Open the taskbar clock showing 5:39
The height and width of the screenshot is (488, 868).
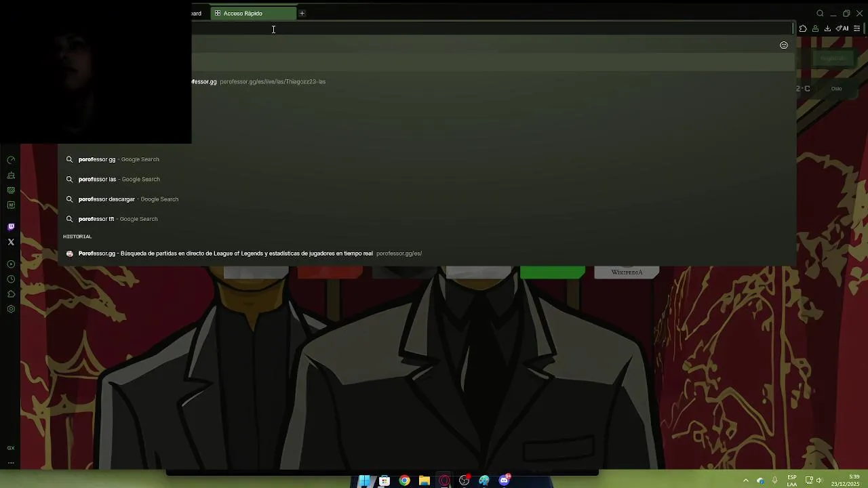846,481
